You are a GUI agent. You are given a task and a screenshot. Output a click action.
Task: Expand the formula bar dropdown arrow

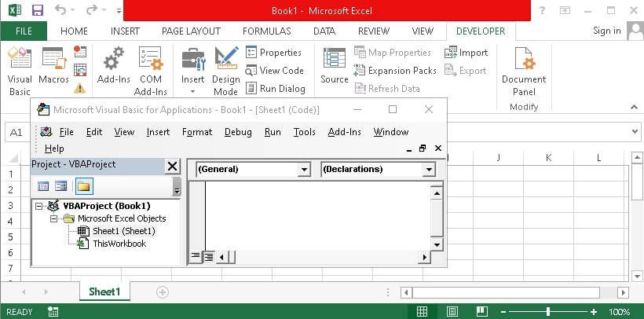(634, 132)
